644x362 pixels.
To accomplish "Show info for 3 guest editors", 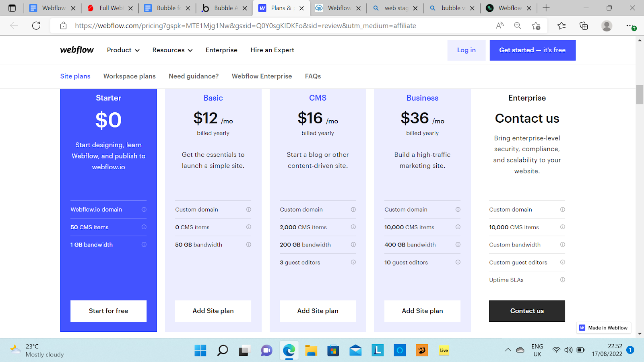I will (x=353, y=262).
